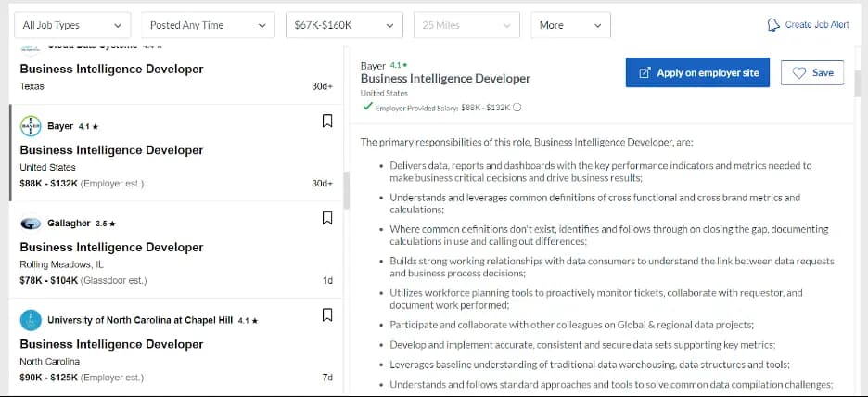Image resolution: width=868 pixels, height=397 pixels.
Task: Click the job list scrollbar thumb
Action: coord(346,190)
